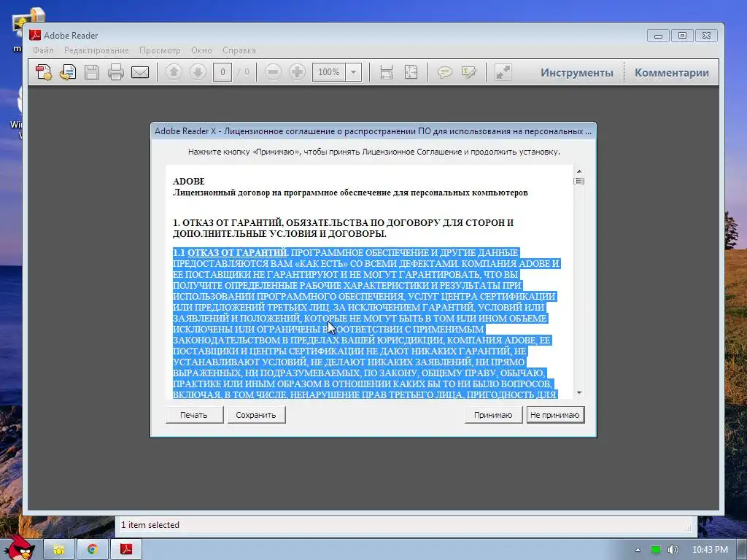
Task: Click the Open file toolbar icon
Action: (68, 72)
